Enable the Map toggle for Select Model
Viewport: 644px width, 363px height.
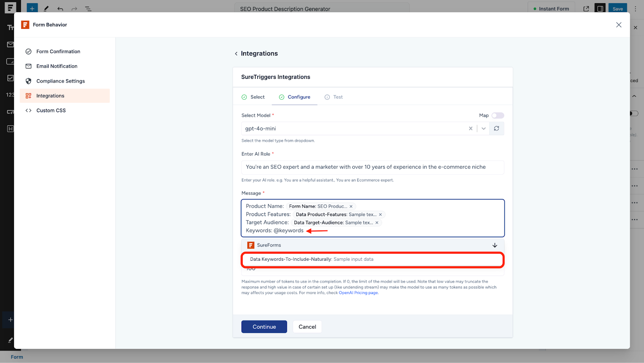[x=497, y=115]
